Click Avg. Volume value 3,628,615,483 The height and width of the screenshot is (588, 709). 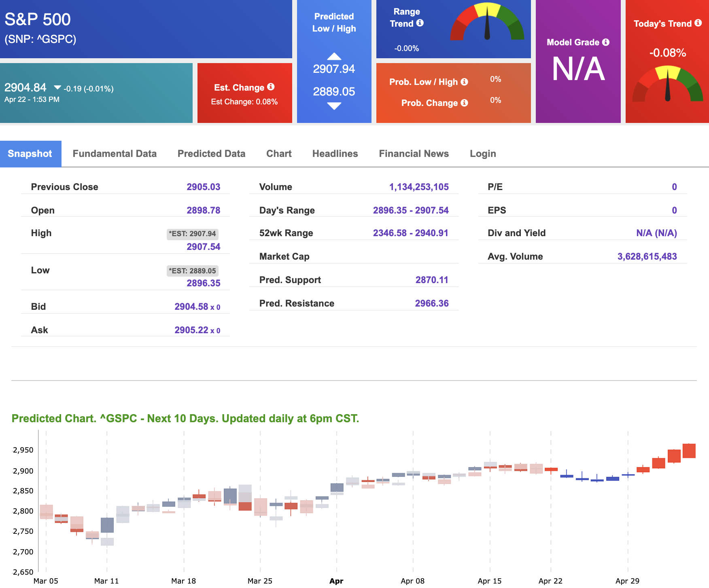647,256
